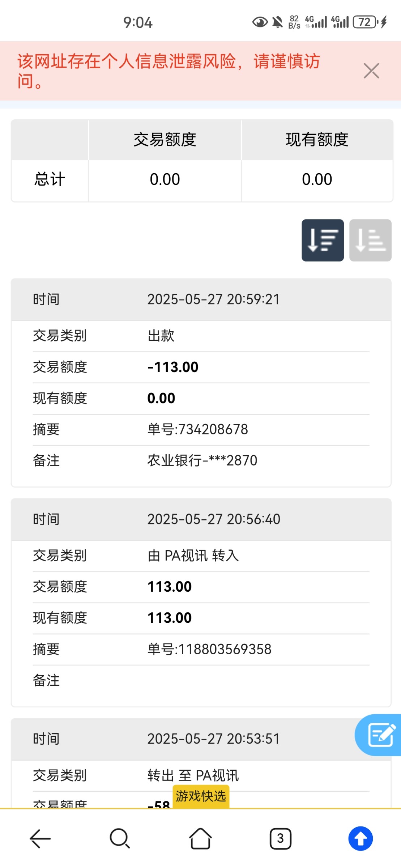Tap the muted bell status icon
Viewport: 401px width, 868px height.
click(277, 22)
